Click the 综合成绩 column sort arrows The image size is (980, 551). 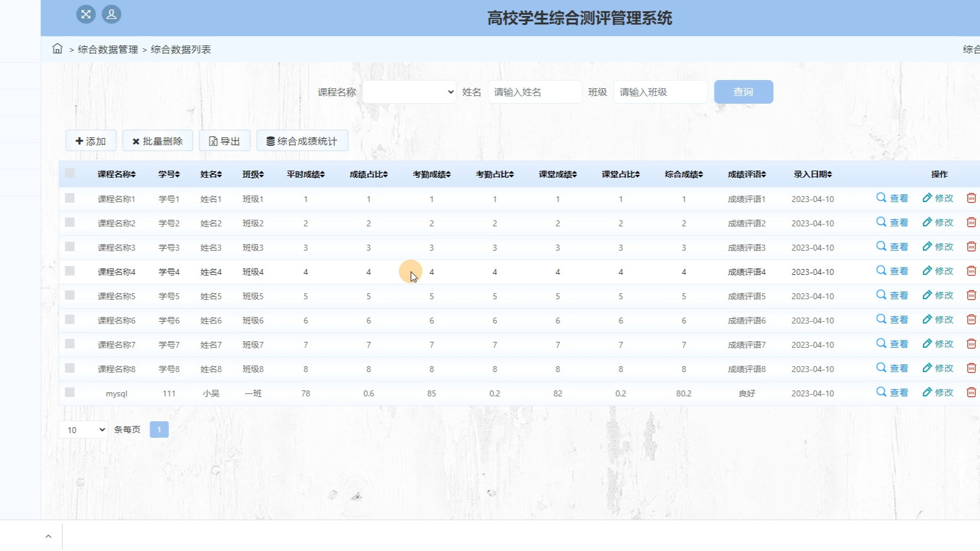(702, 174)
